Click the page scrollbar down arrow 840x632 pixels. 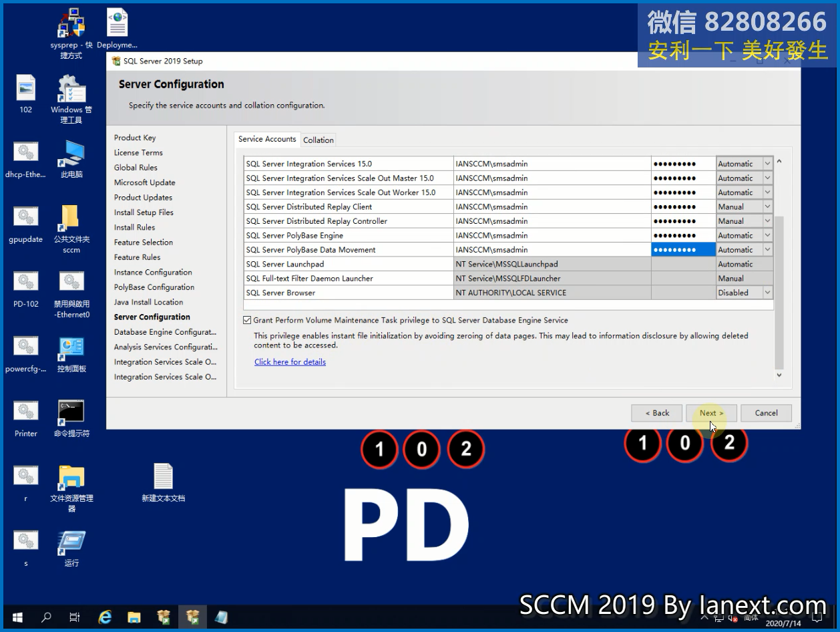coord(779,375)
